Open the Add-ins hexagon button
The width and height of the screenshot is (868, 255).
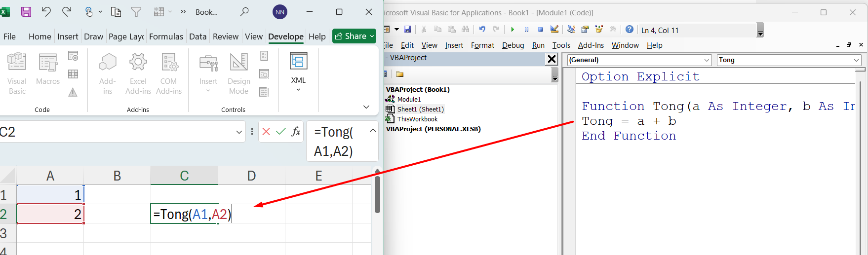coord(108,73)
